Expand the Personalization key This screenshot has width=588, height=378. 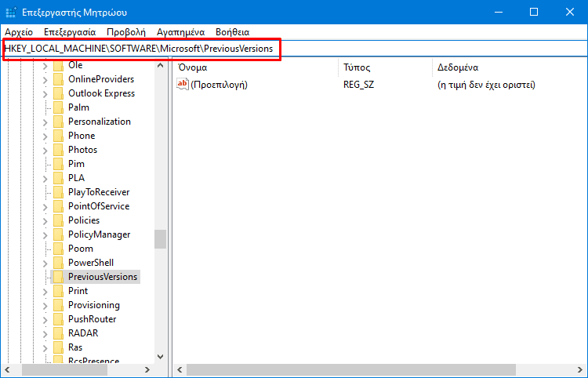pos(45,122)
